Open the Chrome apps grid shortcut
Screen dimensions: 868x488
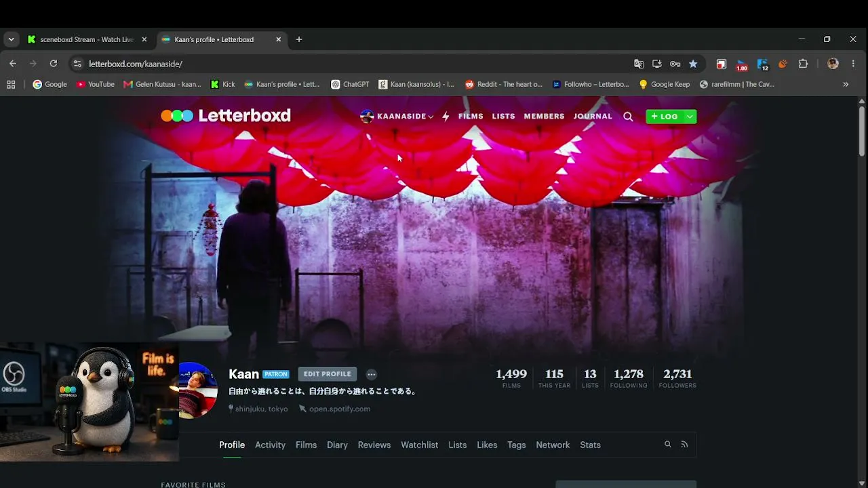11,85
